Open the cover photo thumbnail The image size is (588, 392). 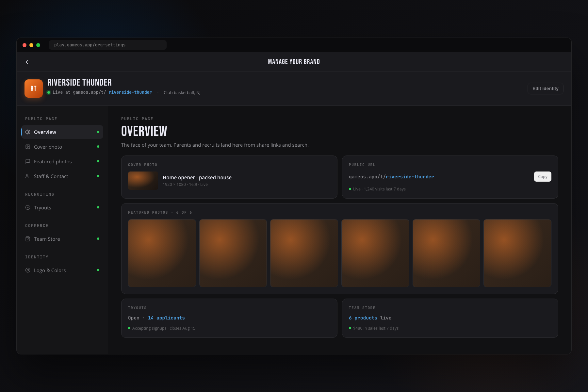pyautogui.click(x=143, y=181)
